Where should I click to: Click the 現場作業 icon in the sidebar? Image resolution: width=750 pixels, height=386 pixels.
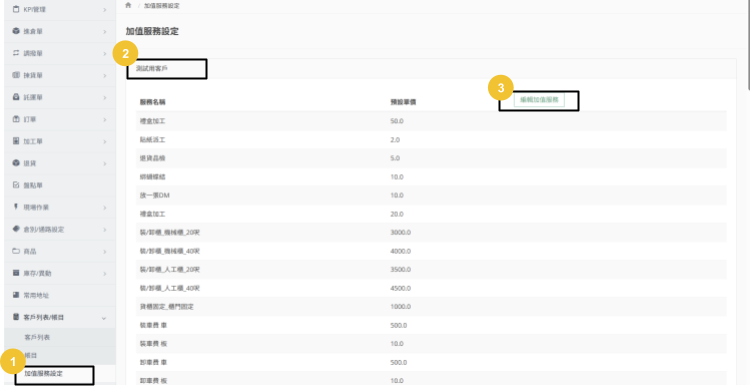click(16, 207)
